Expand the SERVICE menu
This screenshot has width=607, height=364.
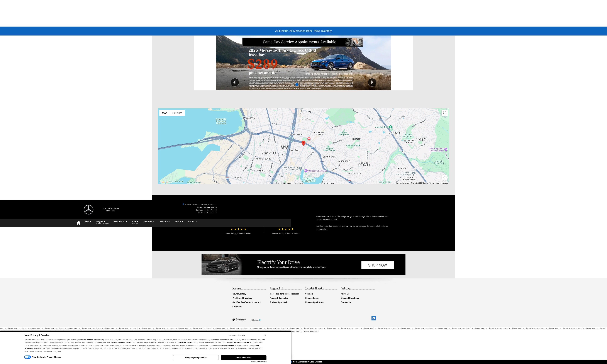164,222
